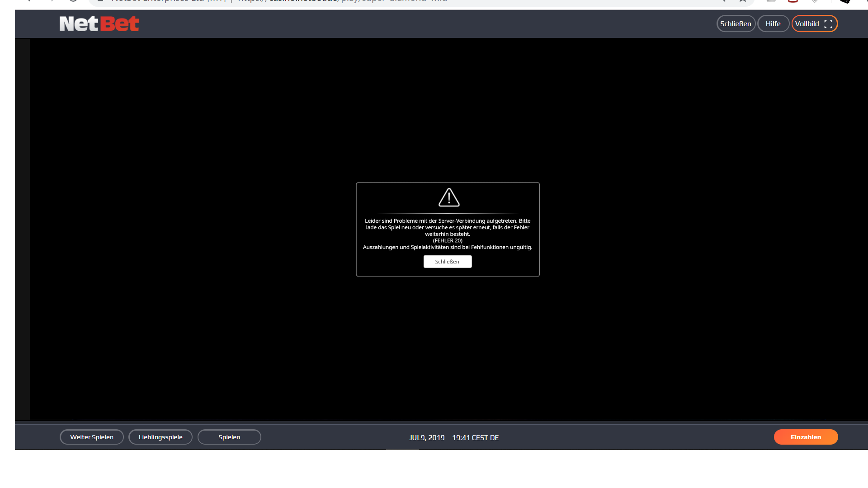Open Lieblingsspiele favorites
The height and width of the screenshot is (488, 868).
(x=160, y=437)
